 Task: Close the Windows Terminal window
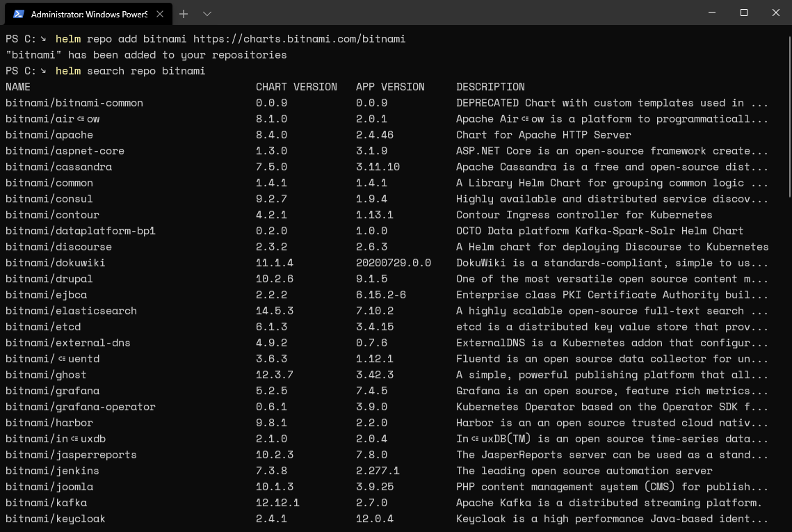coord(776,13)
